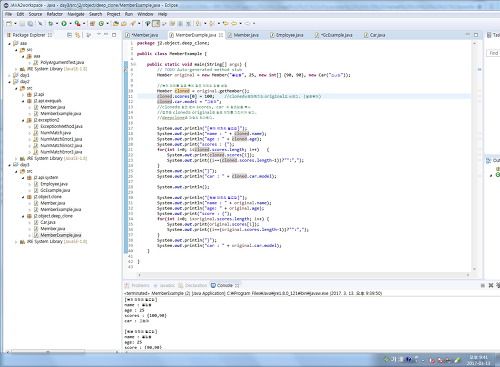Screen dimensions: 500x367
Task: Select GcExample.java in the tree
Action: 55,190
